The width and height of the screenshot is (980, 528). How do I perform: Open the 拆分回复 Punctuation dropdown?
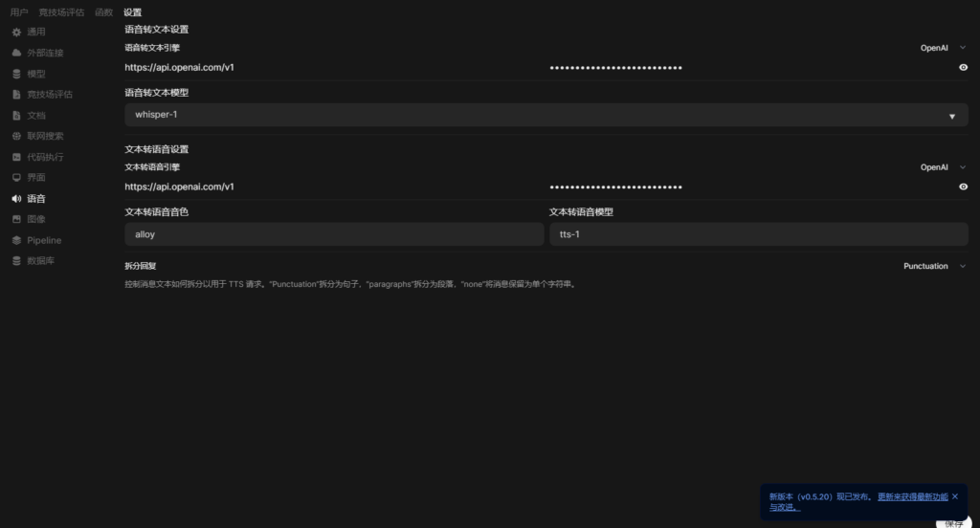click(x=934, y=266)
